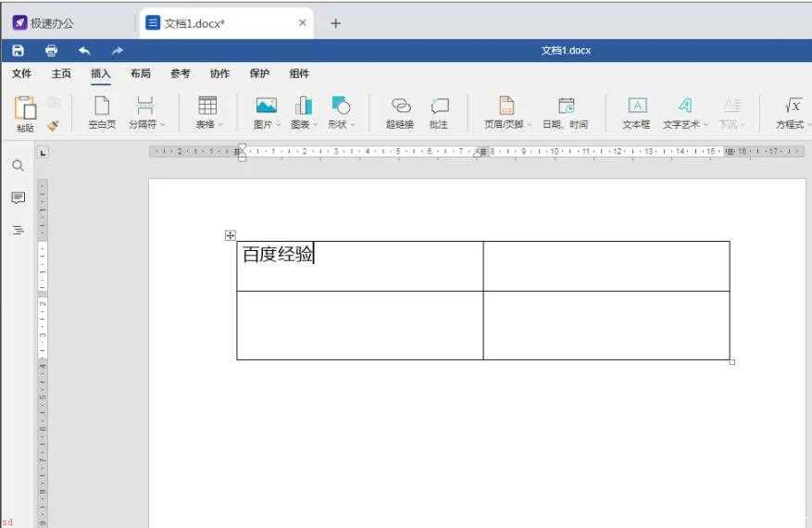This screenshot has height=528, width=812.
Task: Switch to the 主页 tab
Action: (61, 73)
